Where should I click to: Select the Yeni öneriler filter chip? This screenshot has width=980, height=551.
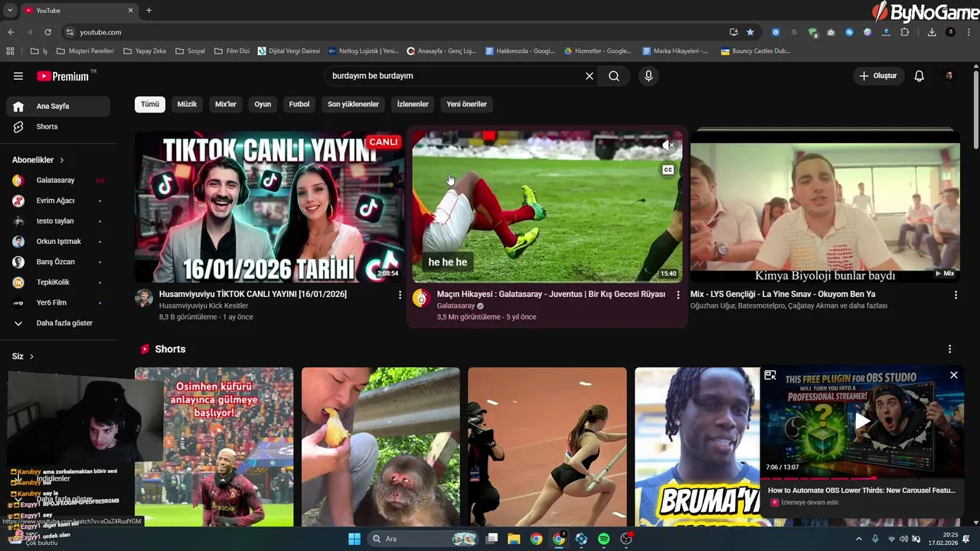point(466,104)
